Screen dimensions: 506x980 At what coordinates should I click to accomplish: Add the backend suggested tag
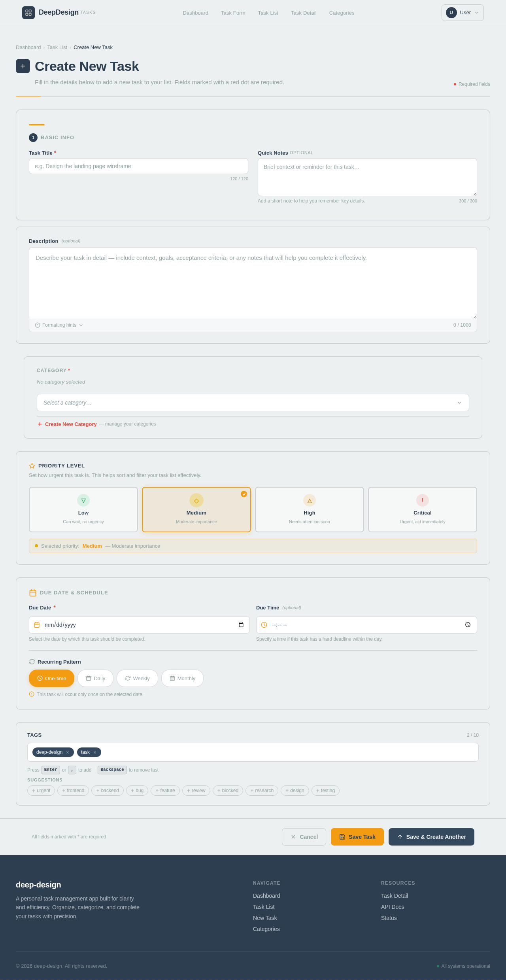pyautogui.click(x=108, y=791)
